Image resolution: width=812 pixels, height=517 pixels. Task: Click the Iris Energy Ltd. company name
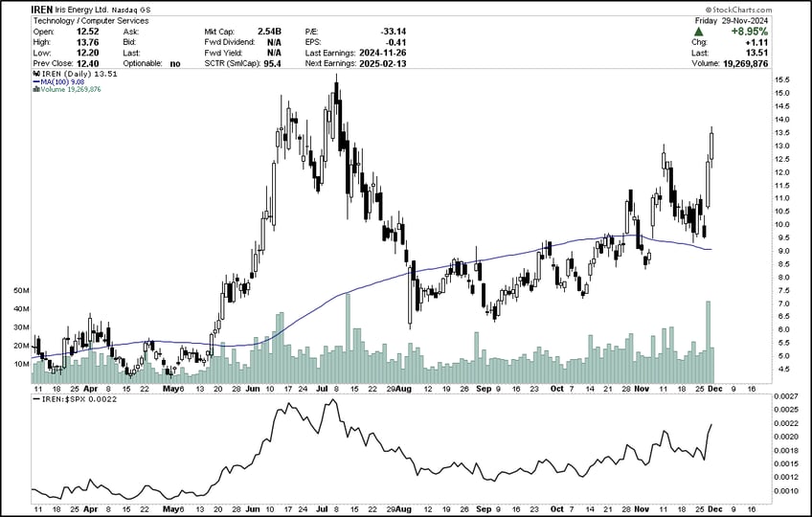(x=80, y=10)
